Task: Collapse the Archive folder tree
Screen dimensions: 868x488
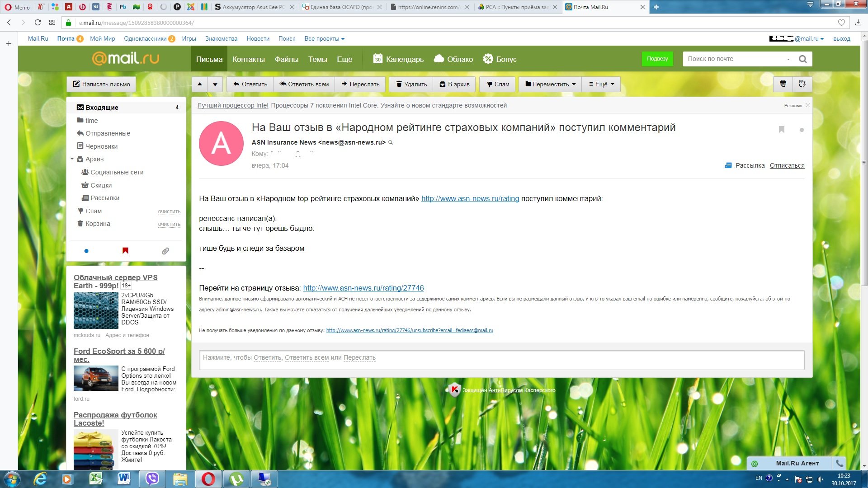Action: point(72,159)
